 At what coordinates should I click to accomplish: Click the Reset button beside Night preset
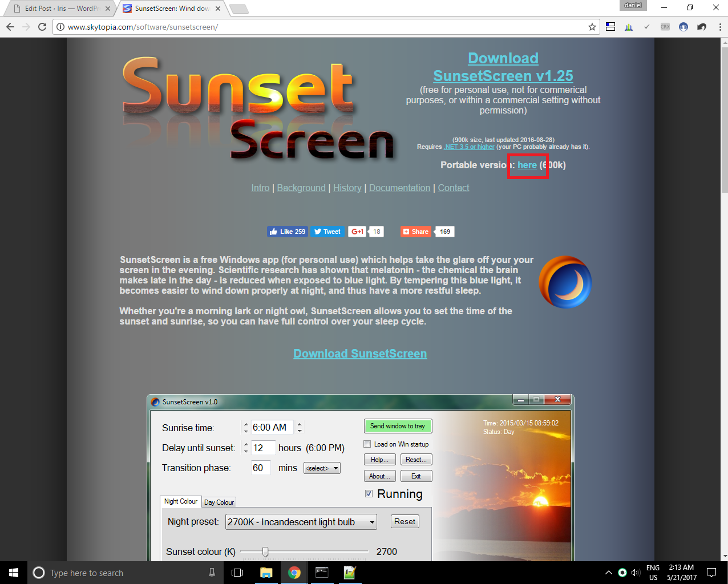[405, 521]
